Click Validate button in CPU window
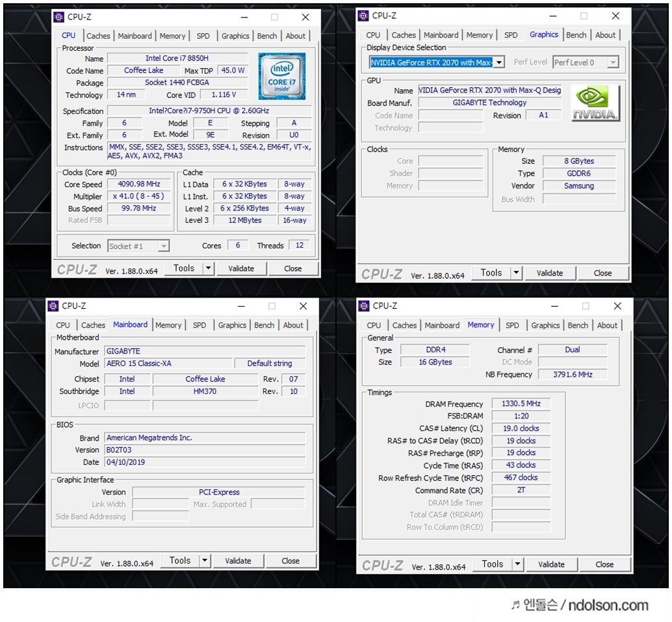672x622 pixels. (x=241, y=268)
